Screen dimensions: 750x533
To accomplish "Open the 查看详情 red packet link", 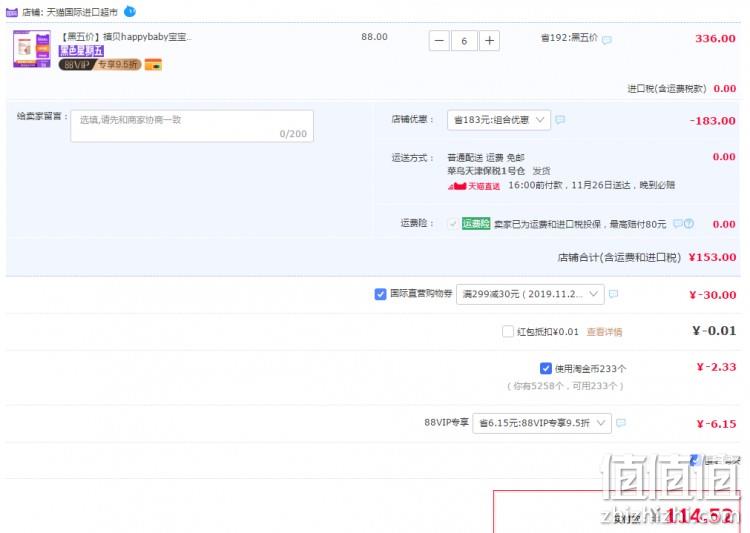I will point(604,332).
